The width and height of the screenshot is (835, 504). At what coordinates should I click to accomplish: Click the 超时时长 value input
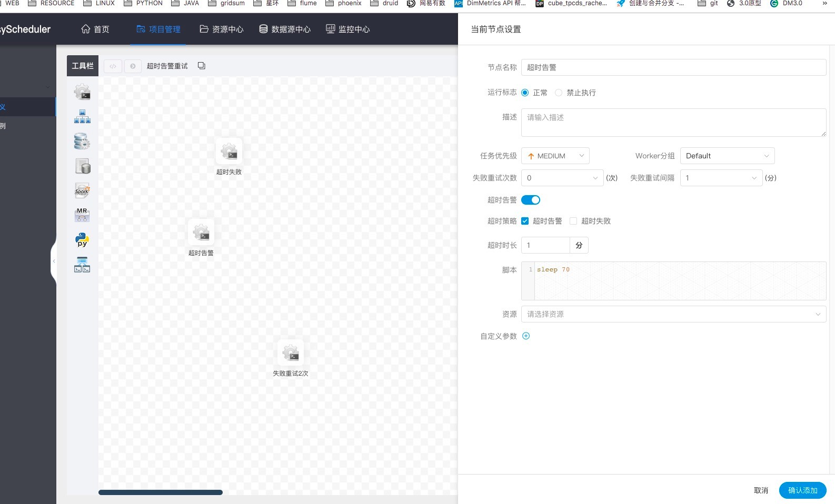(545, 245)
